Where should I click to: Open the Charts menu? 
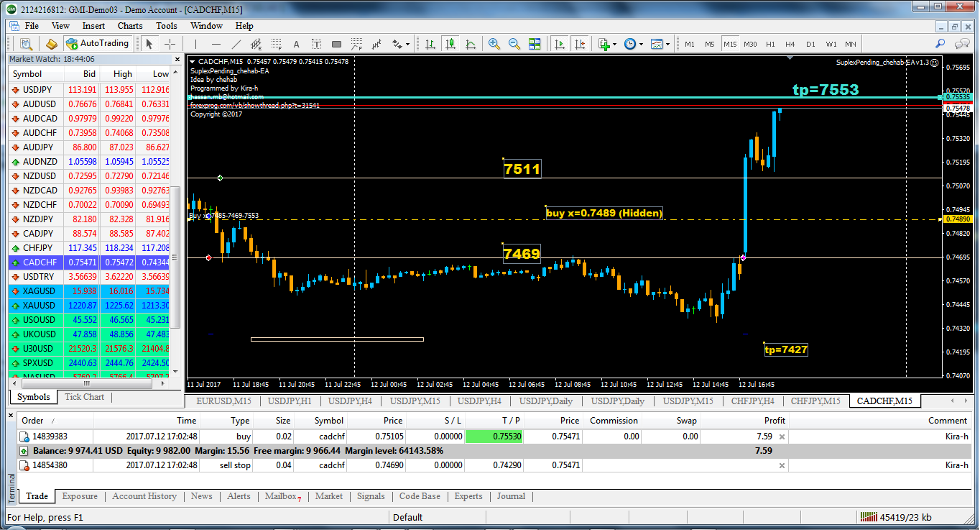pyautogui.click(x=130, y=26)
